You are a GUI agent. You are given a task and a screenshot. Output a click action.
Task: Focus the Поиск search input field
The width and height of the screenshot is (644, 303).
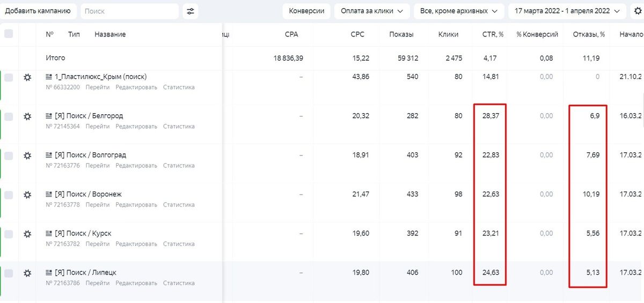pyautogui.click(x=129, y=11)
